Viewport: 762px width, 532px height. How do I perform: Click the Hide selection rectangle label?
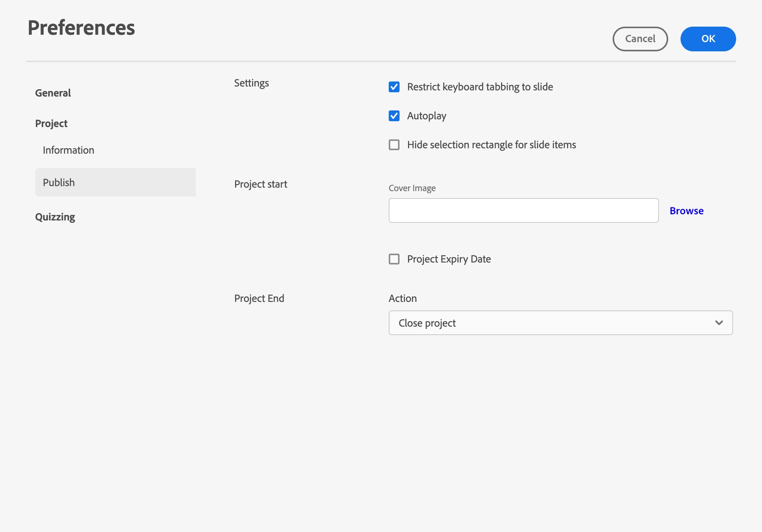pos(491,145)
